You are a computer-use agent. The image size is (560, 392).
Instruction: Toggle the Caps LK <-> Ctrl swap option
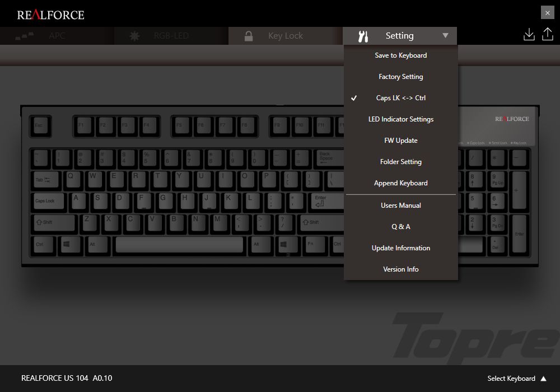click(x=401, y=98)
